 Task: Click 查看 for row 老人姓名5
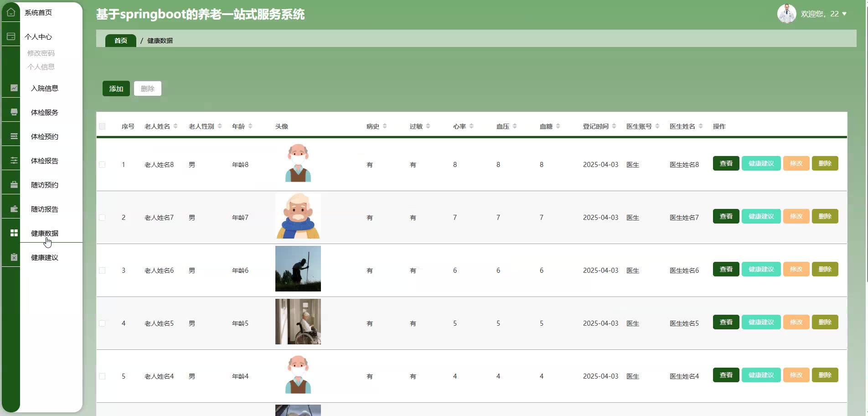(x=726, y=322)
